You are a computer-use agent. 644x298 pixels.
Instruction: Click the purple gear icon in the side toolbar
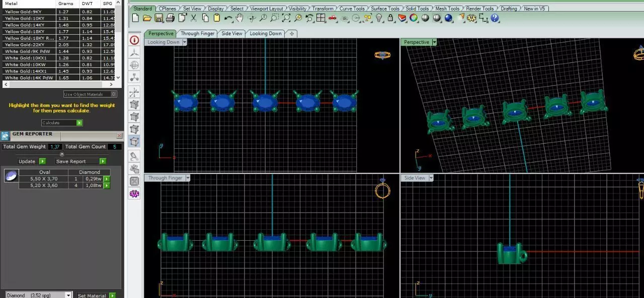[134, 193]
